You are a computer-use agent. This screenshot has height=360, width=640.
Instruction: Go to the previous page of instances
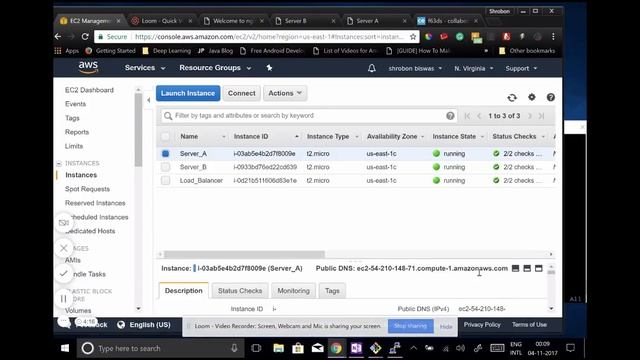click(479, 116)
